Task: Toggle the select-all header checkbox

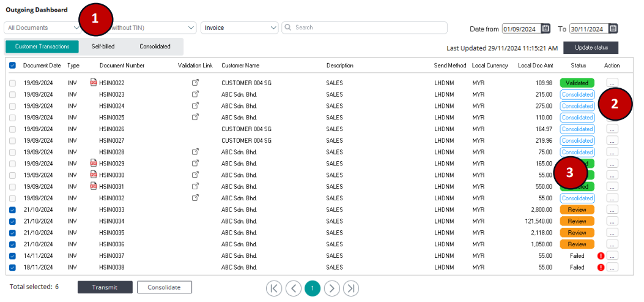Action: tap(13, 66)
